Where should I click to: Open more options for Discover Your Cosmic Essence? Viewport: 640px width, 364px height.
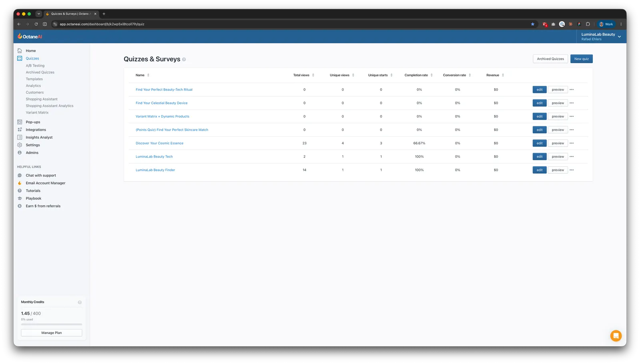(572, 143)
